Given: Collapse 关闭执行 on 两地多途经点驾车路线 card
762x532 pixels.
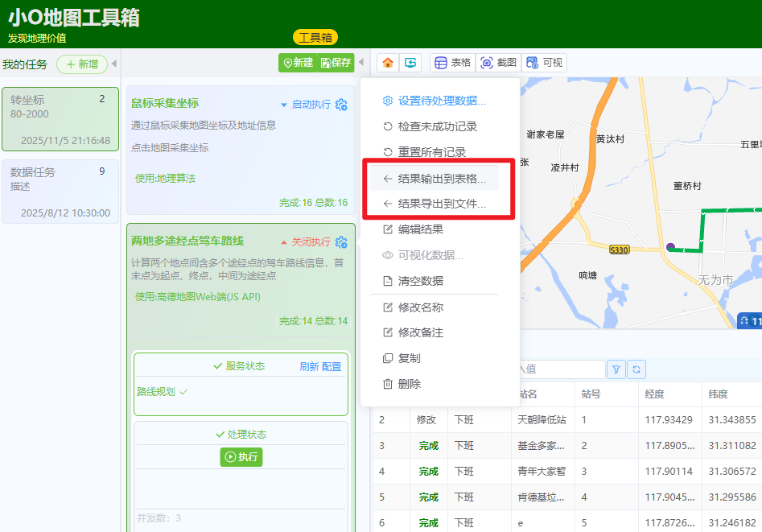Looking at the screenshot, I should tap(306, 242).
